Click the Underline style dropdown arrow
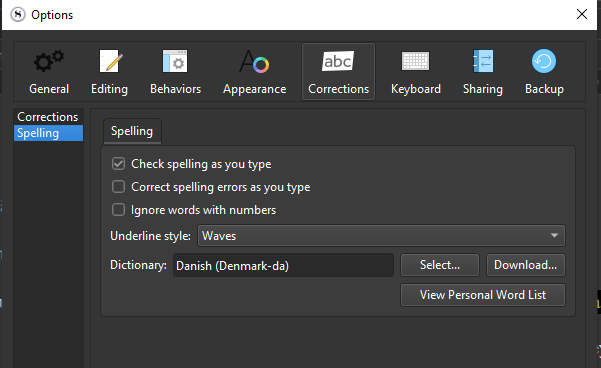601x368 pixels. pos(554,235)
